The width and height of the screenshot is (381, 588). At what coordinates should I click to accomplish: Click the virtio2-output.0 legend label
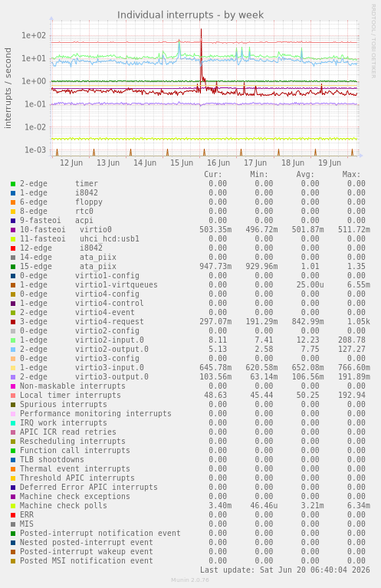(x=112, y=349)
